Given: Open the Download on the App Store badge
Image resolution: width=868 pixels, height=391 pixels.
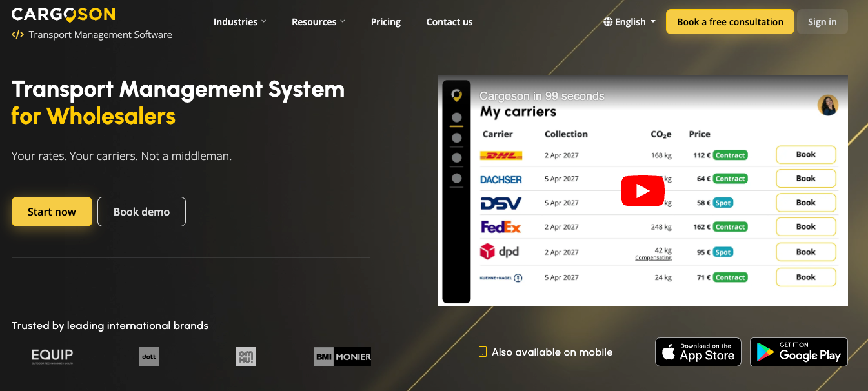Looking at the screenshot, I should point(698,352).
